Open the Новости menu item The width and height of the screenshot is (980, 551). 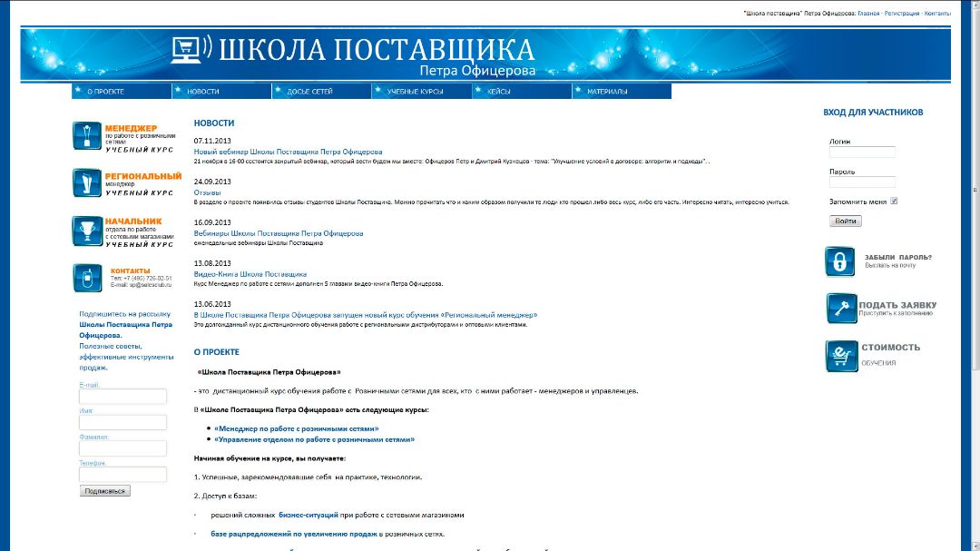[221, 92]
